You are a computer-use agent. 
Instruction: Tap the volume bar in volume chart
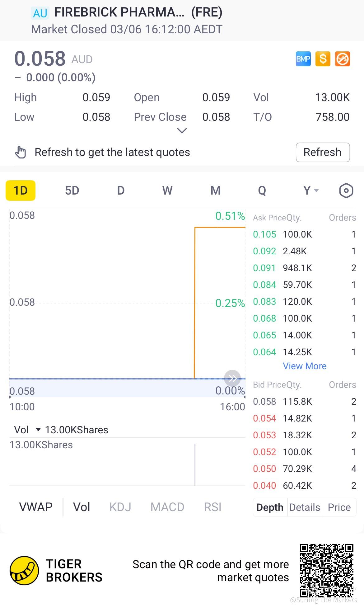(x=195, y=464)
